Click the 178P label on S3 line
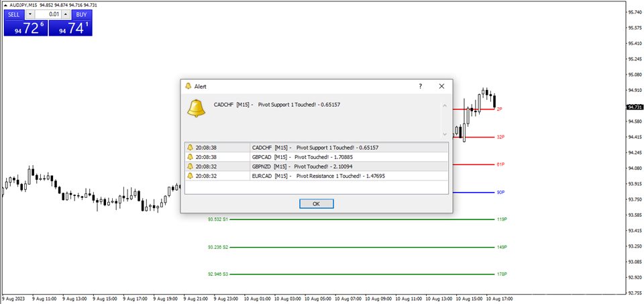The image size is (644, 304). pyautogui.click(x=502, y=274)
